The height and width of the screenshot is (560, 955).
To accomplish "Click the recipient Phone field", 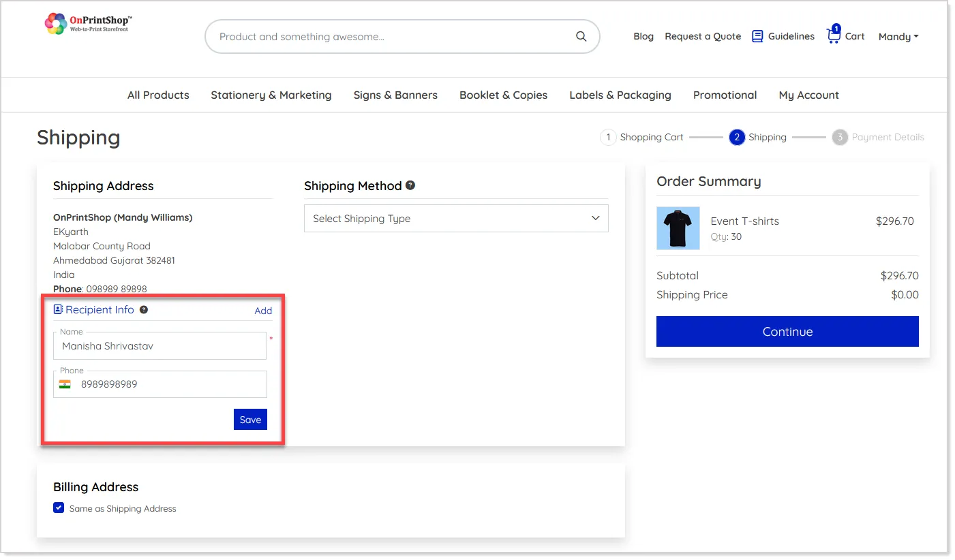I will [x=160, y=384].
